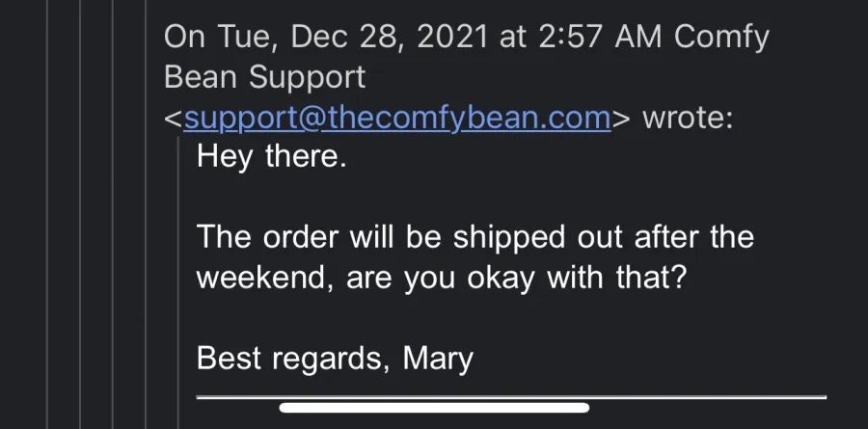Click the word 'shipped' in the message
This screenshot has width=868, height=429.
point(509,237)
